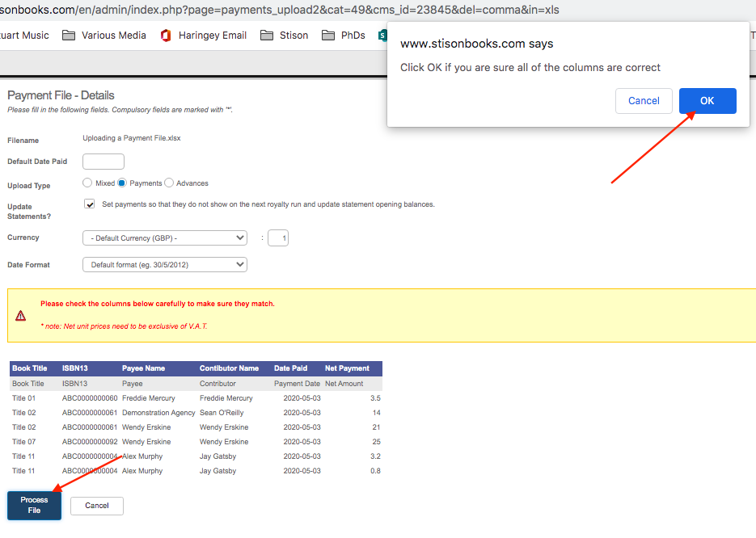
Task: Click the Process File button
Action: 35,505
